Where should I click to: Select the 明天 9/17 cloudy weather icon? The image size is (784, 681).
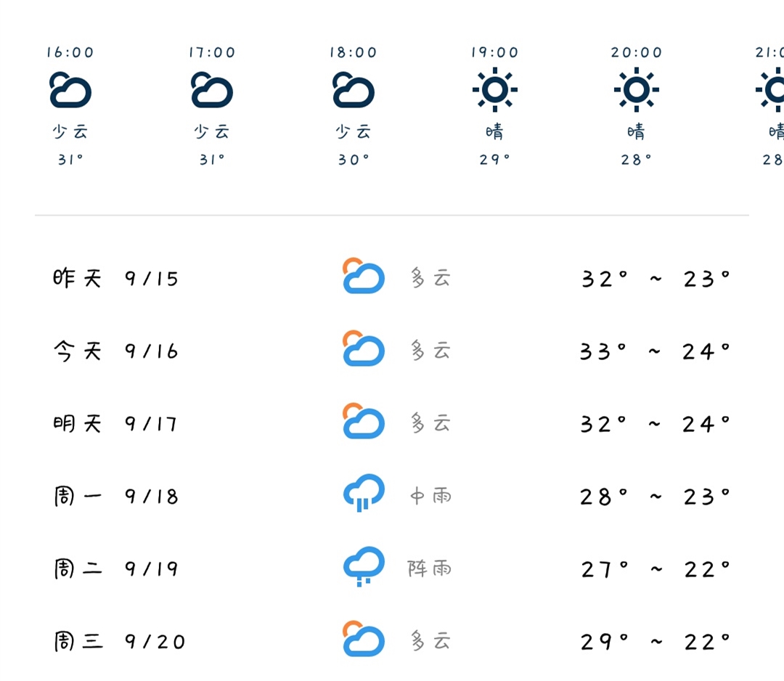[x=363, y=422]
